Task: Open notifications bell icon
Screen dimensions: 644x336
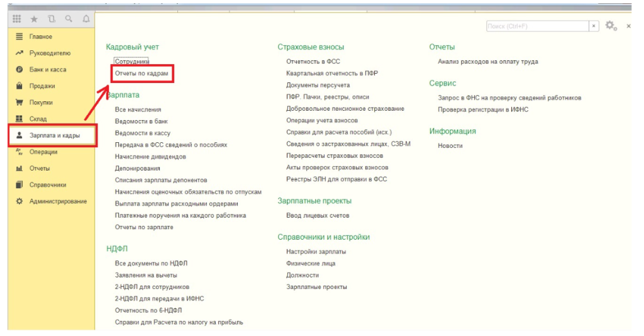Action: click(86, 19)
